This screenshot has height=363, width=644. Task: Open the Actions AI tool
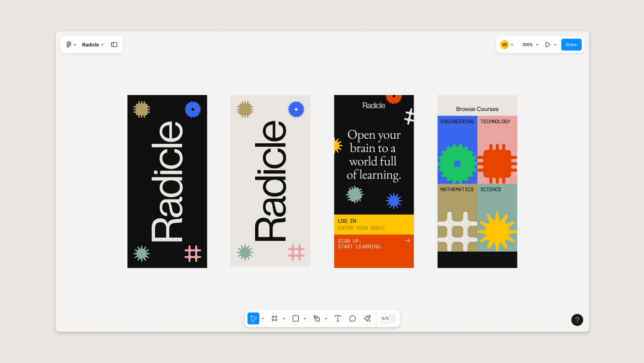click(367, 318)
